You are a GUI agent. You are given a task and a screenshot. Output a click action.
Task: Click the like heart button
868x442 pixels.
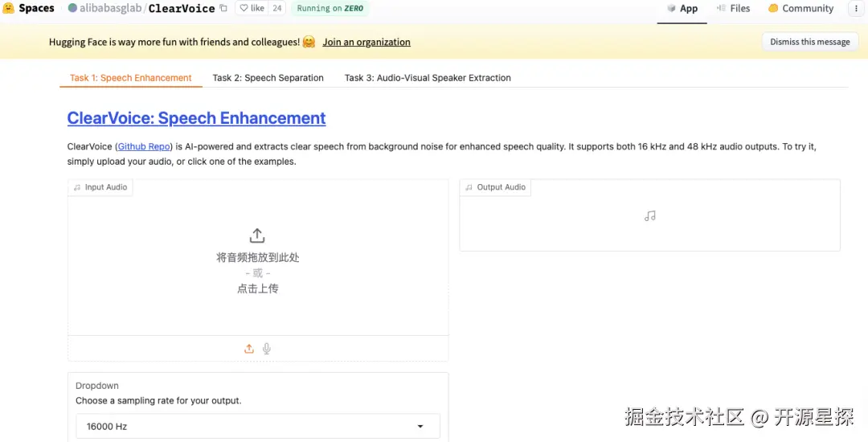(x=252, y=8)
